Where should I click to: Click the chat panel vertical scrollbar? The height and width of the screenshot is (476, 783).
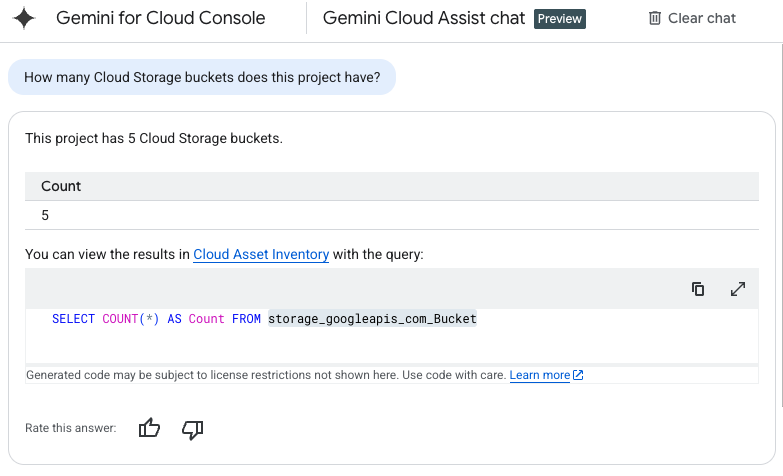(x=781, y=225)
